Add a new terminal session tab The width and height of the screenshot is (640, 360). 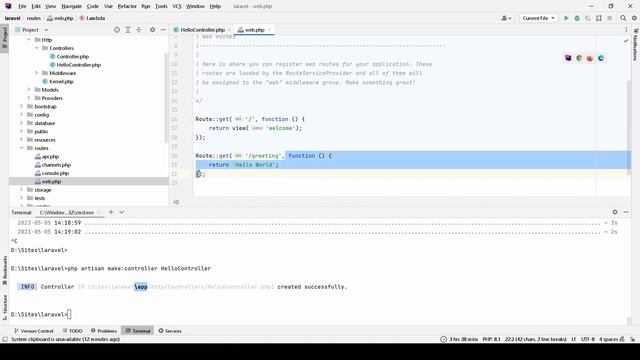[x=111, y=212]
